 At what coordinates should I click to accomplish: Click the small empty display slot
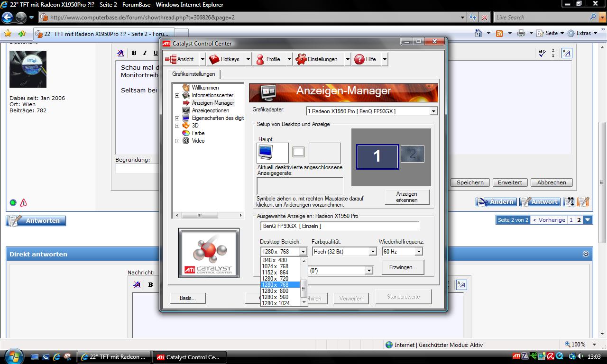(298, 152)
